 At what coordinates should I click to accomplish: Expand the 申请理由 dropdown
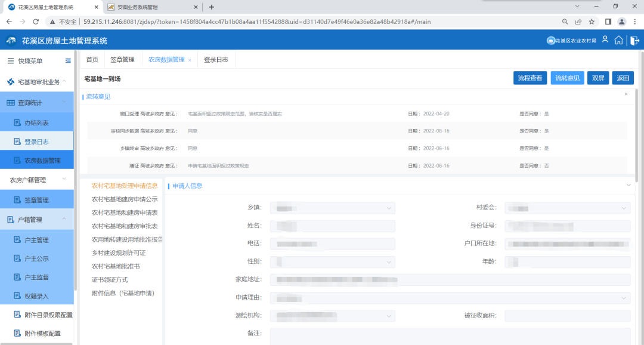[x=450, y=298]
